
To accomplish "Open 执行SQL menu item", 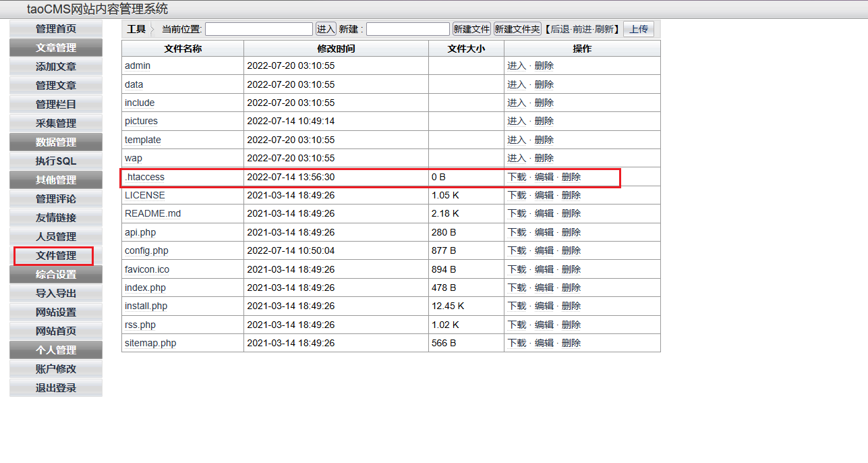I will click(56, 161).
